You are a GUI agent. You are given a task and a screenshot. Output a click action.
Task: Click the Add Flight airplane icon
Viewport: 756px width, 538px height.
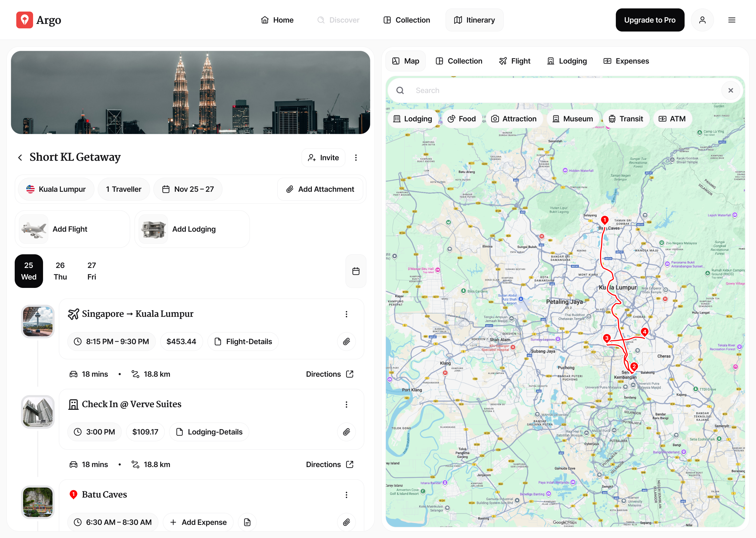(x=33, y=229)
